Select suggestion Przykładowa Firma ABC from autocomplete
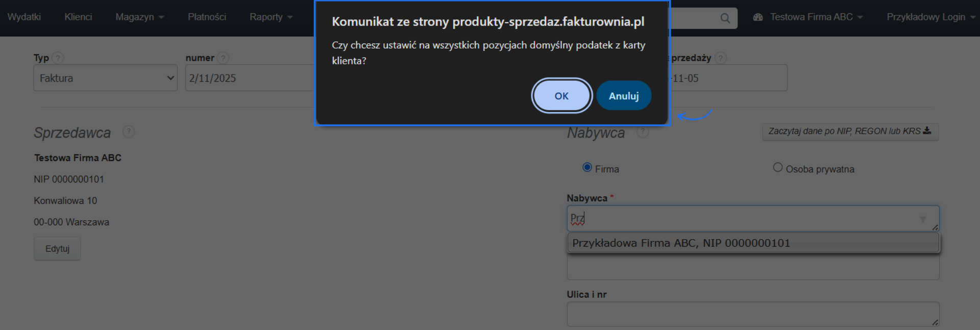 [680, 243]
